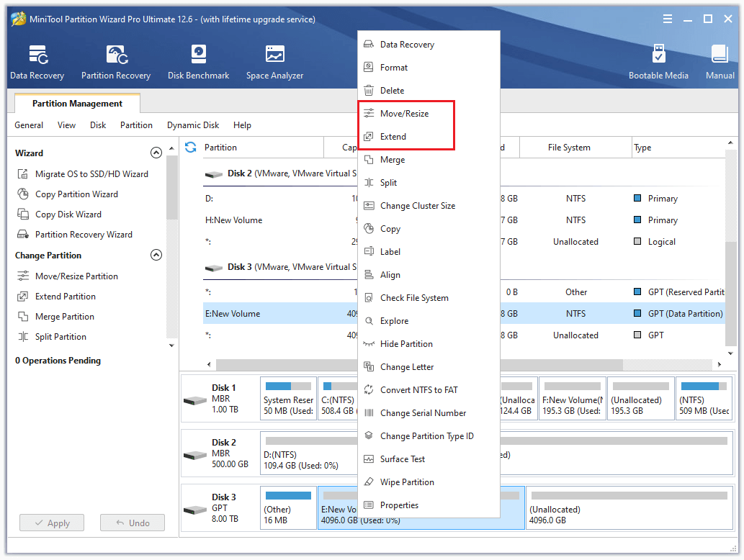The width and height of the screenshot is (744, 560).
Task: Choose Explore from the context menu
Action: tap(429, 321)
